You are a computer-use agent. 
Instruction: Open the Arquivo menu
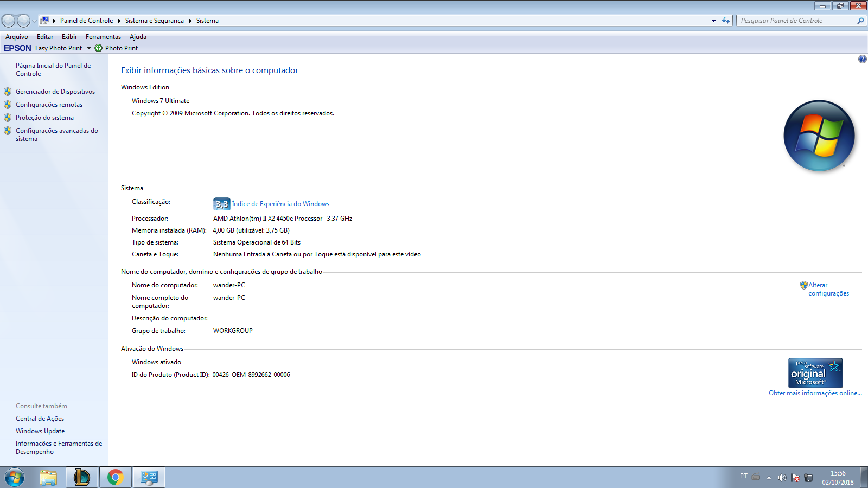point(17,37)
